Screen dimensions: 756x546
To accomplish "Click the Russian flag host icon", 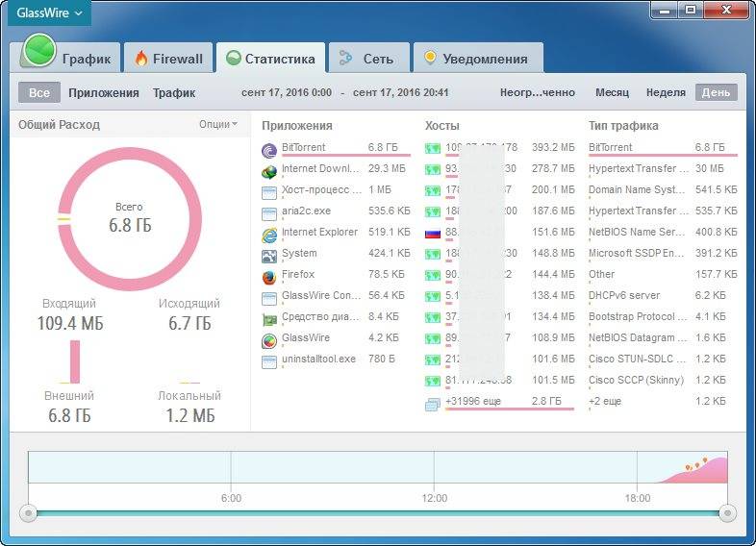I will (x=433, y=234).
